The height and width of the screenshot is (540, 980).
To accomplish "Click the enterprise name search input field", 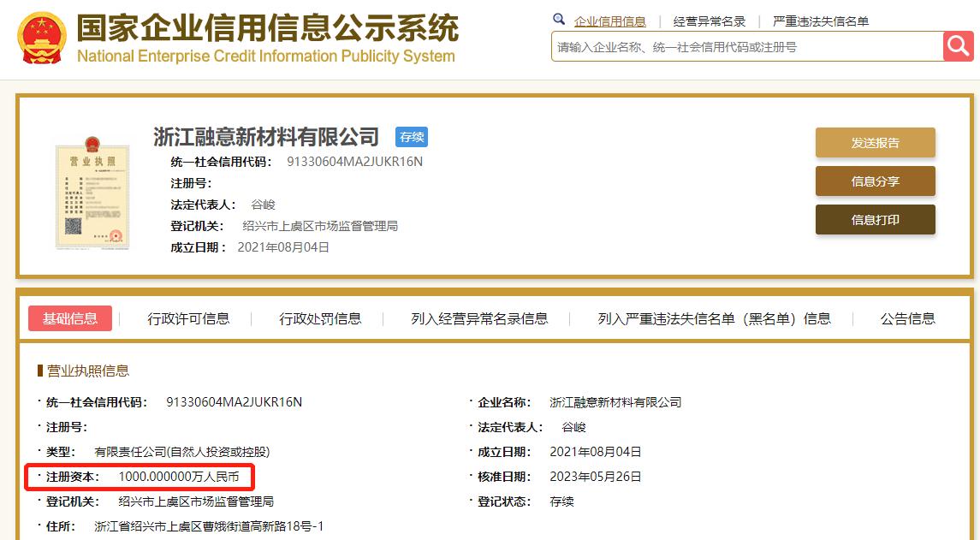I will click(746, 47).
